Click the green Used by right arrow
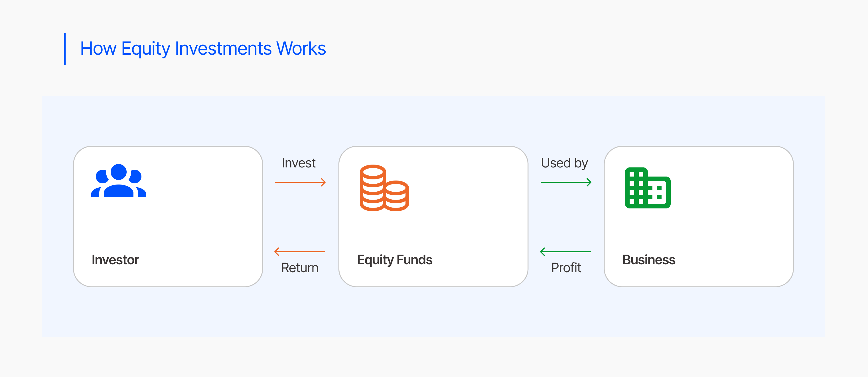Viewport: 868px width, 377px height. pyautogui.click(x=565, y=182)
